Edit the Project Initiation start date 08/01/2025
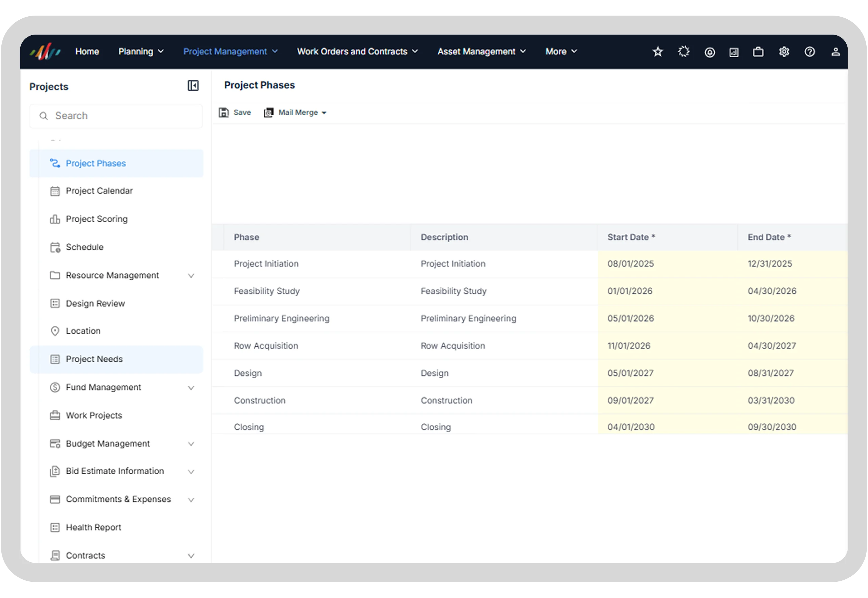 [x=667, y=264]
